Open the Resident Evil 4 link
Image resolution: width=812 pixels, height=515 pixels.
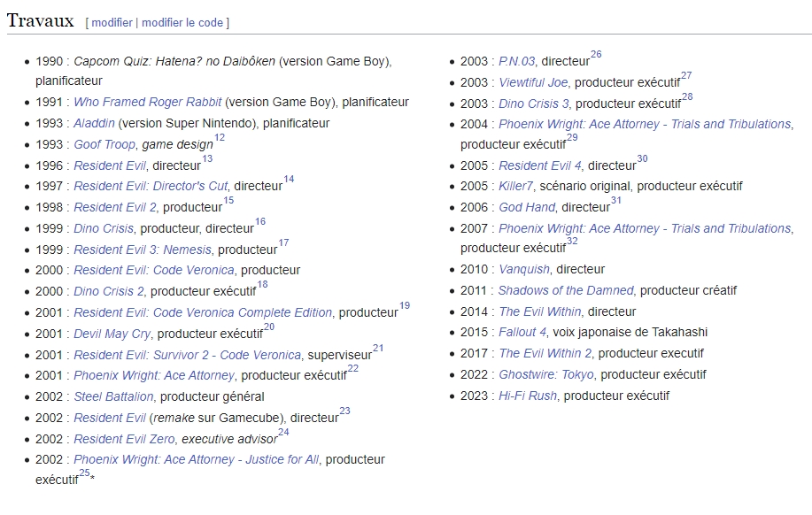(539, 165)
